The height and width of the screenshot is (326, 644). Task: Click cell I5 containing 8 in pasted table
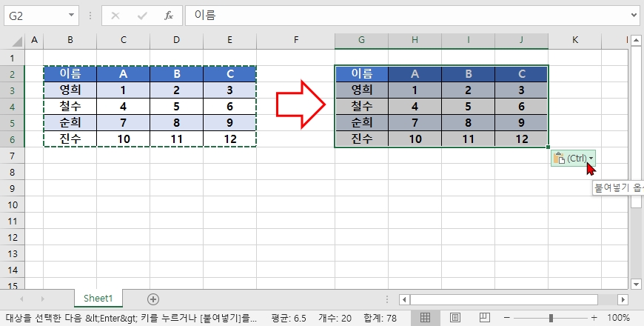pyautogui.click(x=469, y=122)
